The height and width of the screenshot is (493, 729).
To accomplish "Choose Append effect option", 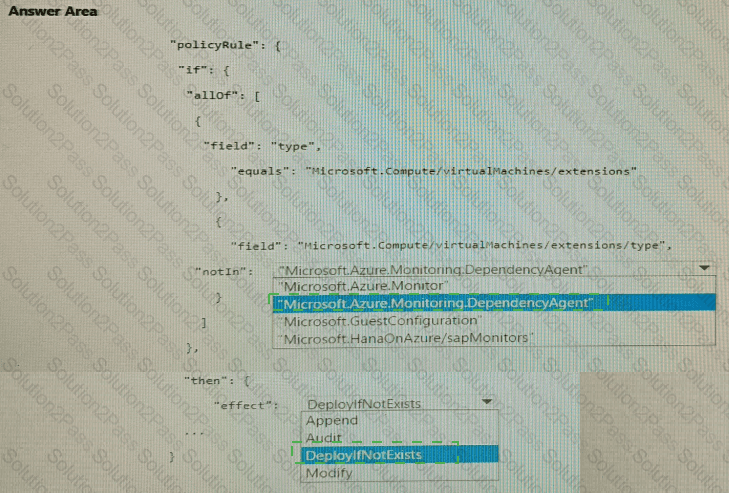I will [400, 420].
